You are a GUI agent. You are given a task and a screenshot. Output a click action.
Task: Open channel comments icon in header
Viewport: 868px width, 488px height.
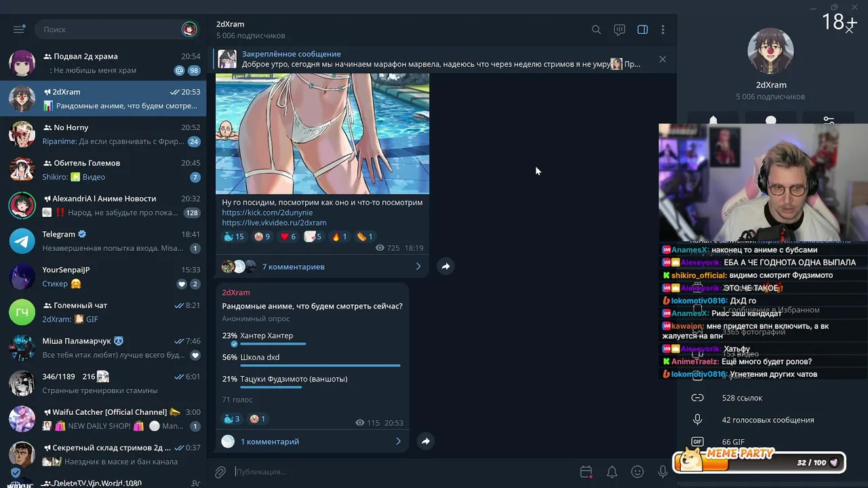[x=619, y=30]
